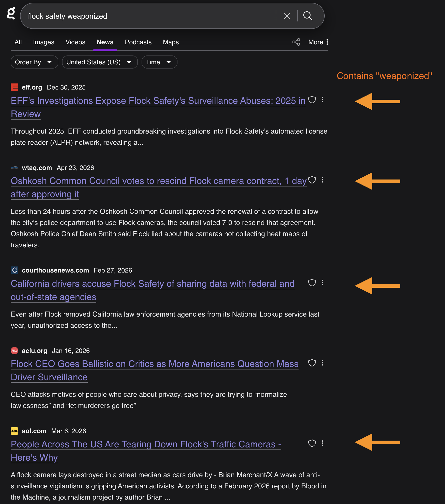Click the snippet starting 'A flock camera lays destroyed'
The image size is (445, 504).
168,486
